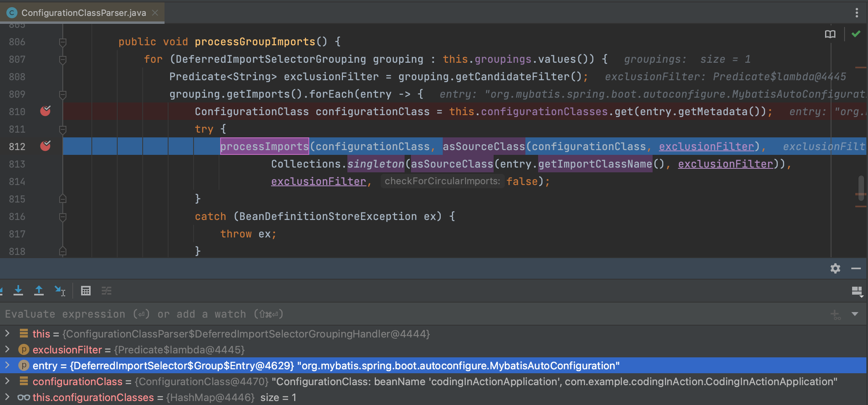Open debug panel settings gear
This screenshot has height=405, width=868.
pyautogui.click(x=835, y=269)
